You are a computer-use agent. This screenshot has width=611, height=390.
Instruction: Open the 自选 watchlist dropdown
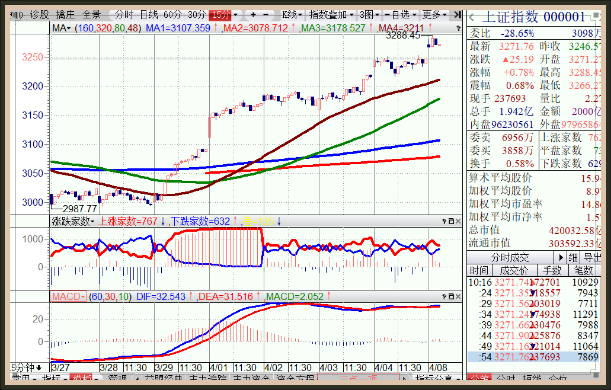[401, 15]
